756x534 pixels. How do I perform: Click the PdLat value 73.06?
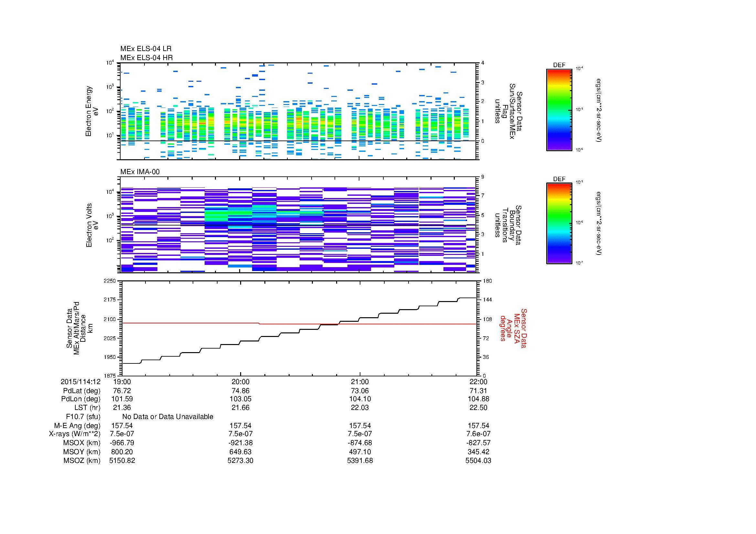[x=360, y=391]
